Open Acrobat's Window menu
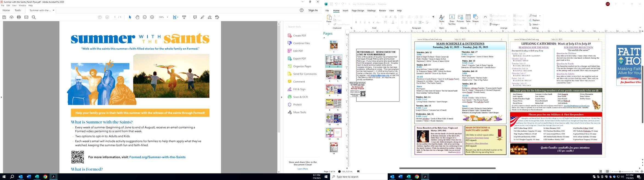This screenshot has height=180, width=644. [22, 5]
